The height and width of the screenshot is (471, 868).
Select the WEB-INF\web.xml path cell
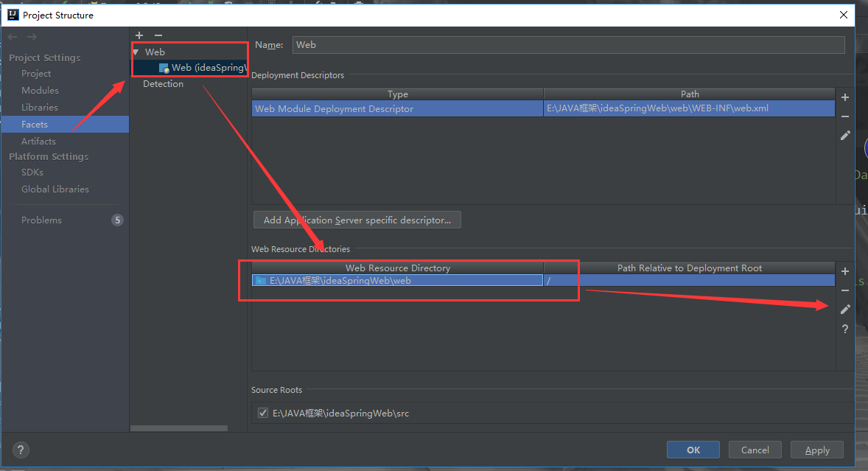(689, 108)
